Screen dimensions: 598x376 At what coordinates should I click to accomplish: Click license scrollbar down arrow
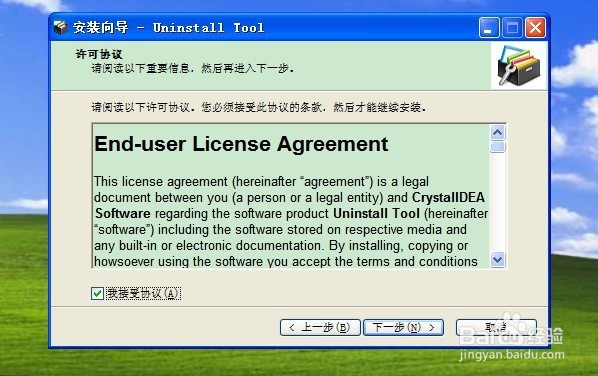(498, 260)
